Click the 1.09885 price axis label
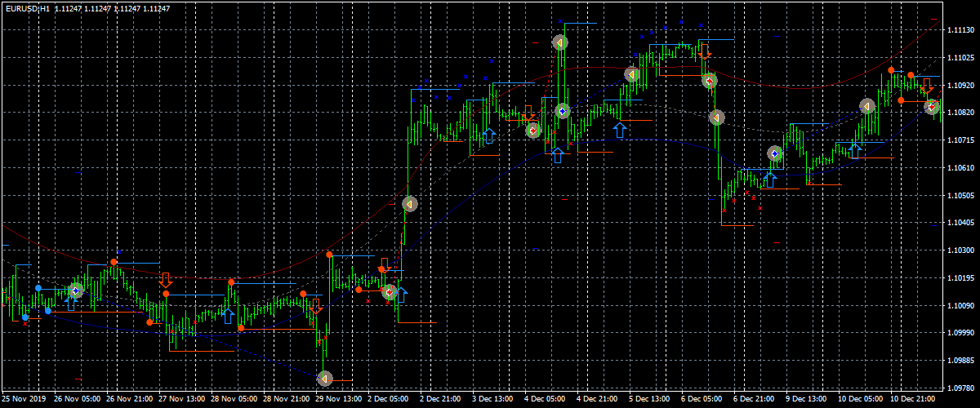The image size is (980, 408). click(959, 361)
